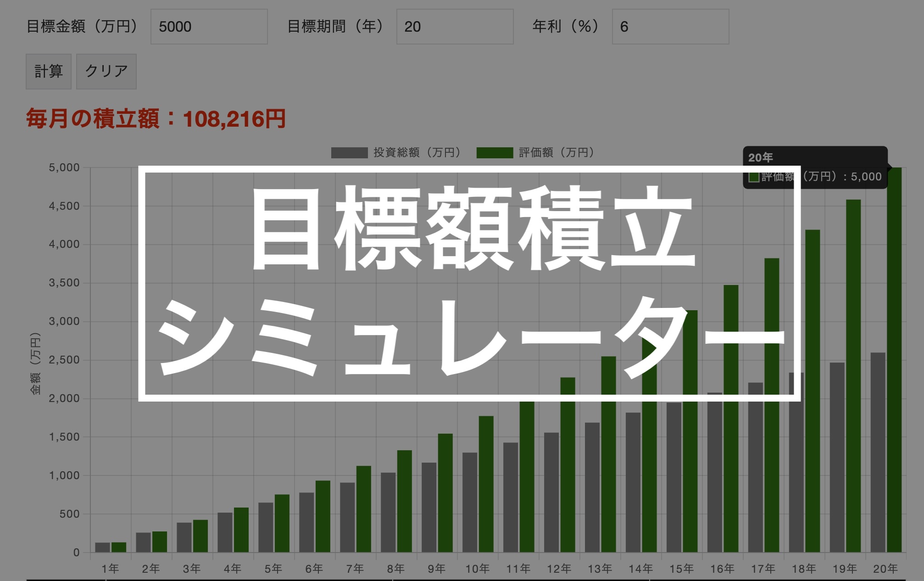Click the 1,000 y-axis label
924x581 pixels.
(64, 475)
